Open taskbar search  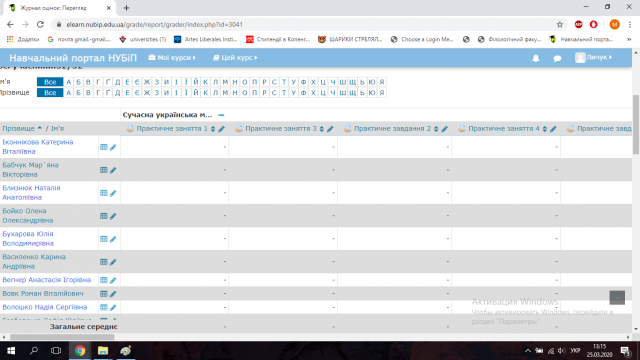(34, 351)
